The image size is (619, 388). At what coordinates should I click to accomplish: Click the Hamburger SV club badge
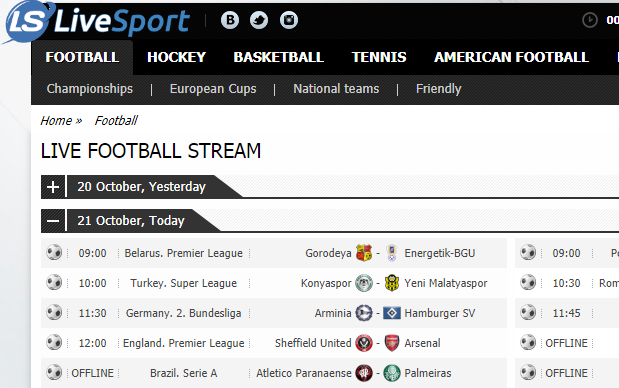coord(392,313)
